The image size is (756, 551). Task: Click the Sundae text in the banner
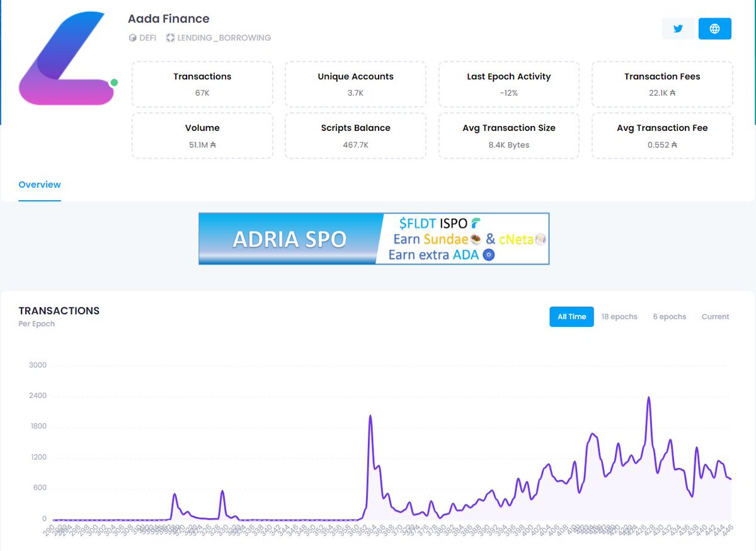[x=445, y=239]
